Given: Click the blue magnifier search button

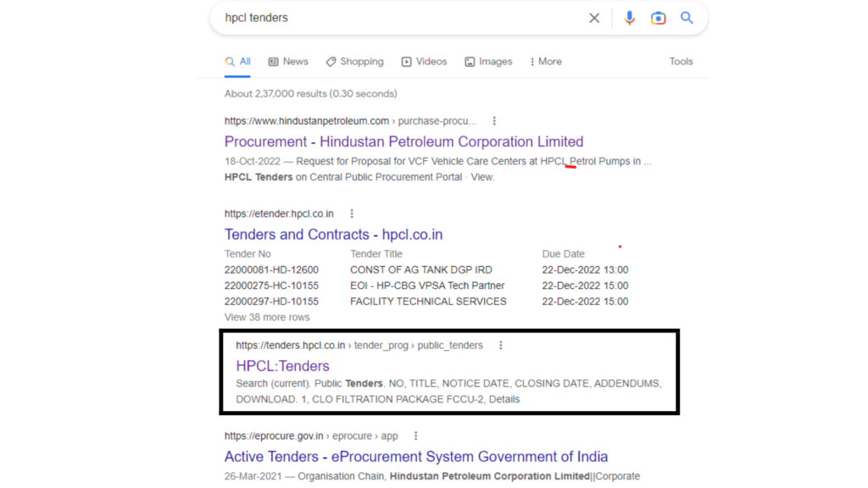Looking at the screenshot, I should pyautogui.click(x=687, y=18).
